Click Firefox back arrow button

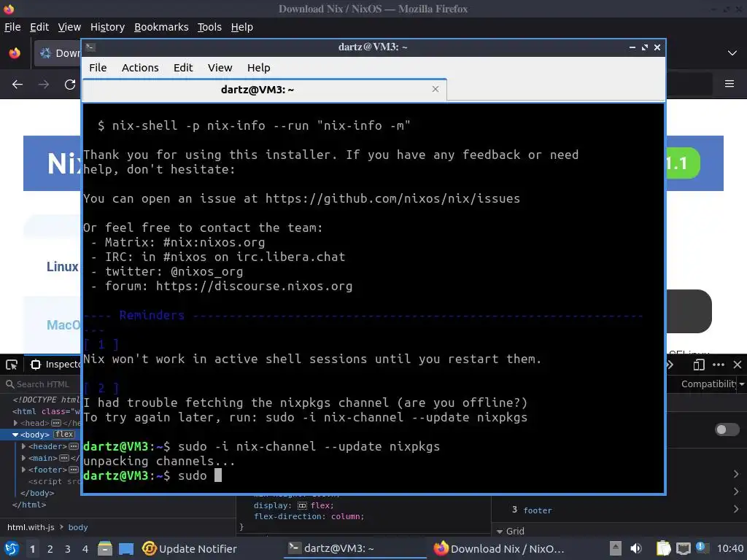pos(18,85)
